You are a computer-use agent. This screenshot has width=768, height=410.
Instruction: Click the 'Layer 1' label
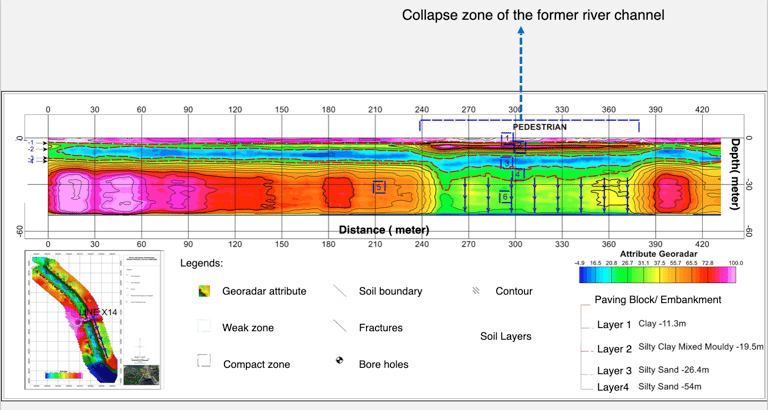point(614,325)
